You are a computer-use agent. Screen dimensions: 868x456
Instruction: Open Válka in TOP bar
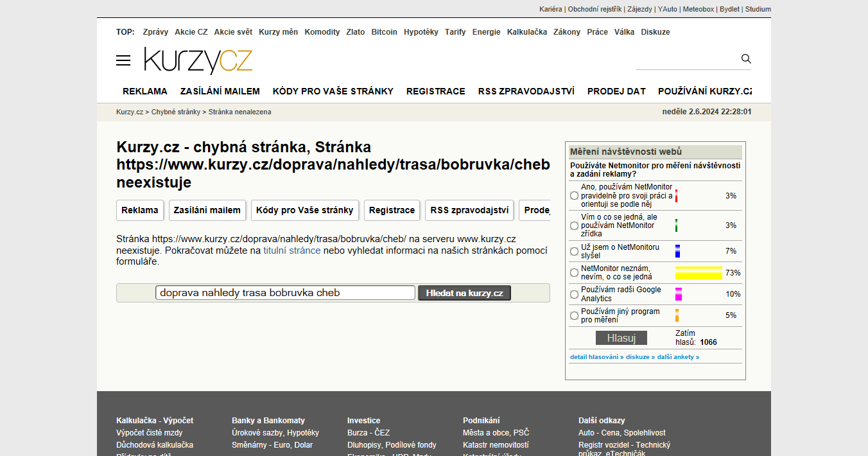tap(625, 32)
